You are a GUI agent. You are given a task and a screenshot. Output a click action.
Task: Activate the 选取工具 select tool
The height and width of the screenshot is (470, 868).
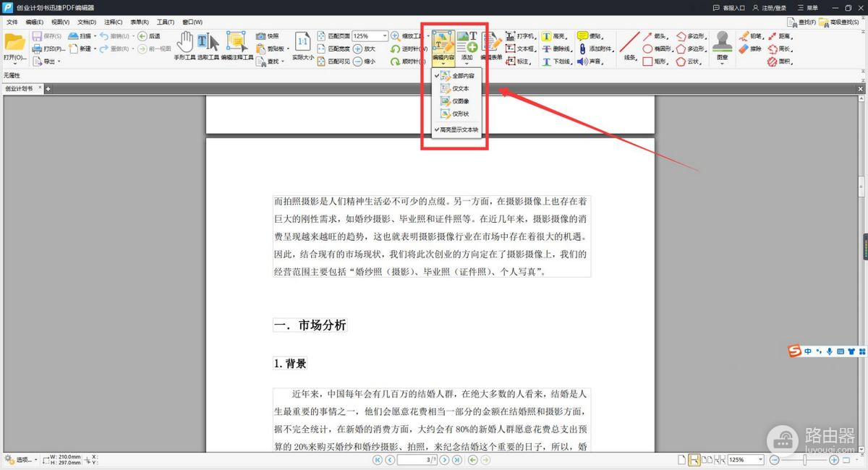tap(208, 45)
